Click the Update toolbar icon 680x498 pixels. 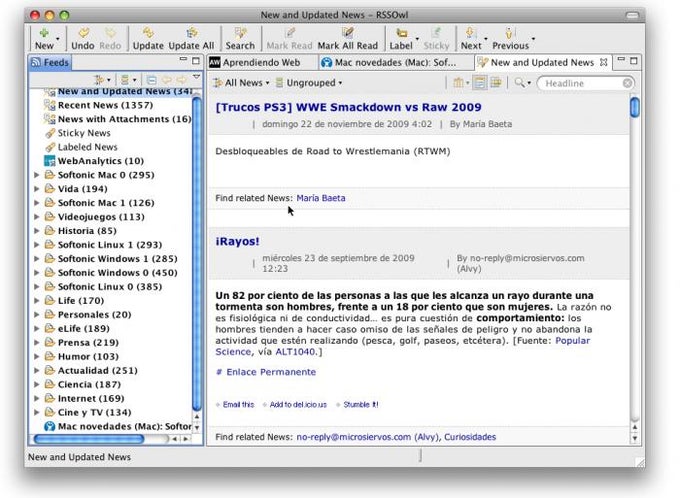pyautogui.click(x=148, y=33)
